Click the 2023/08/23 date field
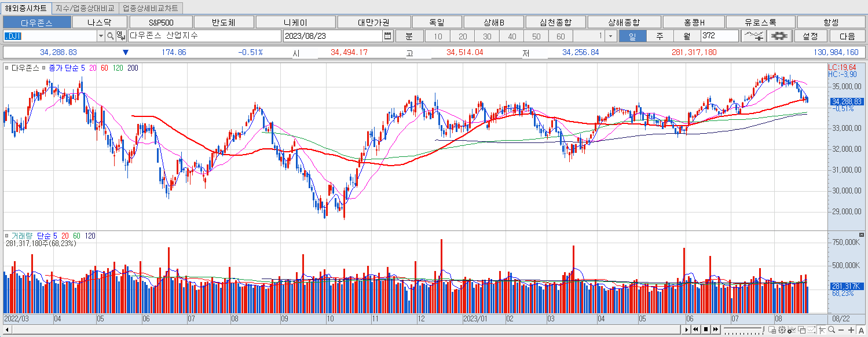The height and width of the screenshot is (337, 868). point(333,36)
